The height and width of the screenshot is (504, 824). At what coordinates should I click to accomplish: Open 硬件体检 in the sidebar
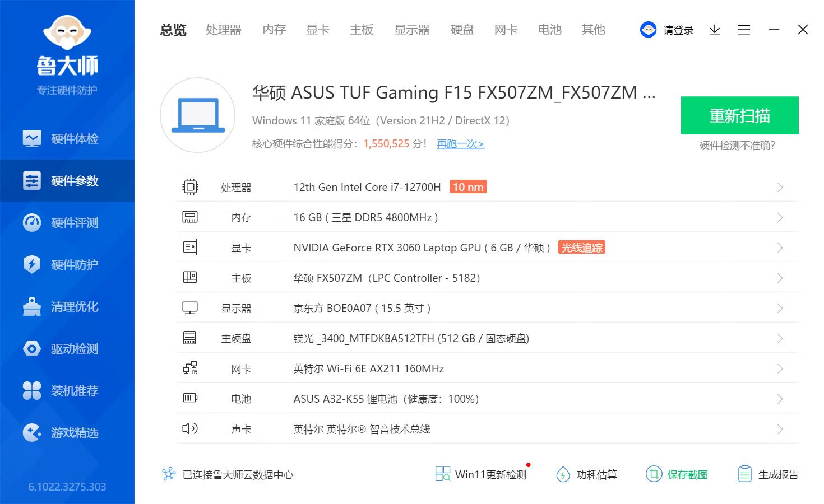click(x=67, y=138)
